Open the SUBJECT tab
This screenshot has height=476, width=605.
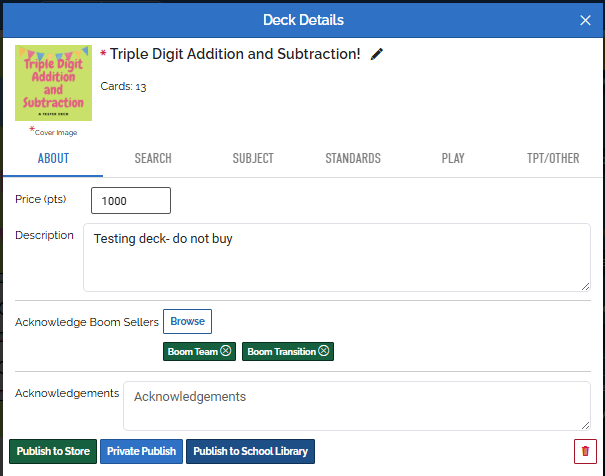tap(253, 158)
